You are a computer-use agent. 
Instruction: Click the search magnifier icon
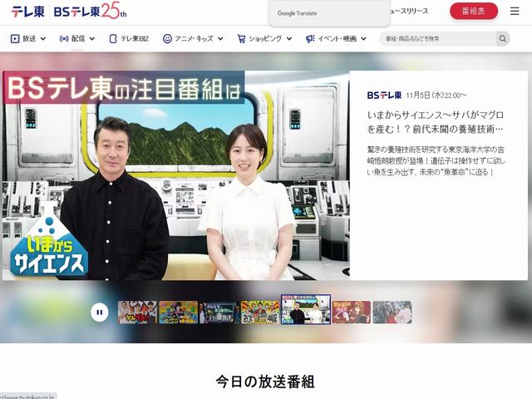(503, 39)
